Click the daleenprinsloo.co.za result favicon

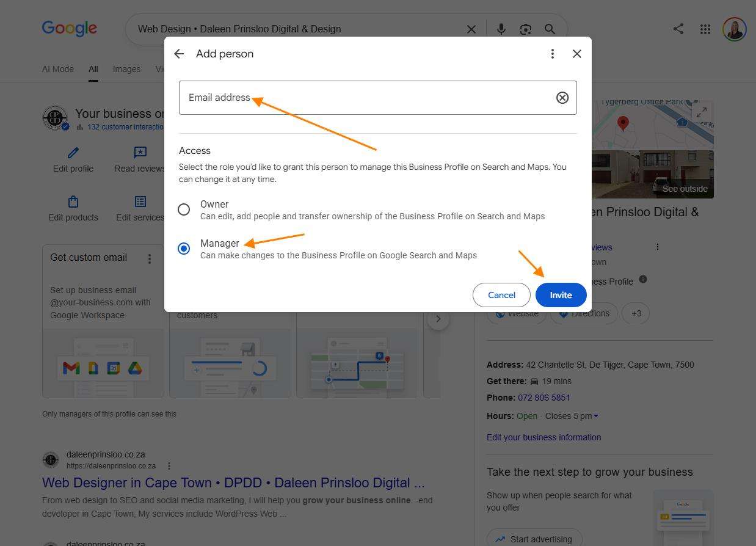(51, 459)
